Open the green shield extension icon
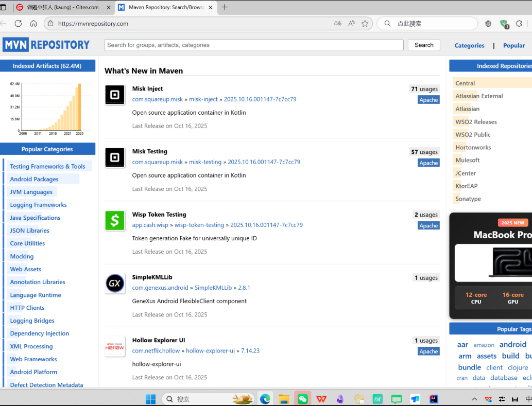Viewport: 532px width, 406px height. tap(504, 24)
